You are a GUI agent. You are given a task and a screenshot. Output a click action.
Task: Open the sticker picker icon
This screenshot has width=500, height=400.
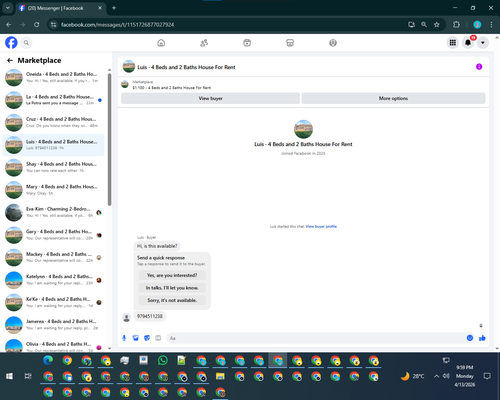pyautogui.click(x=147, y=338)
